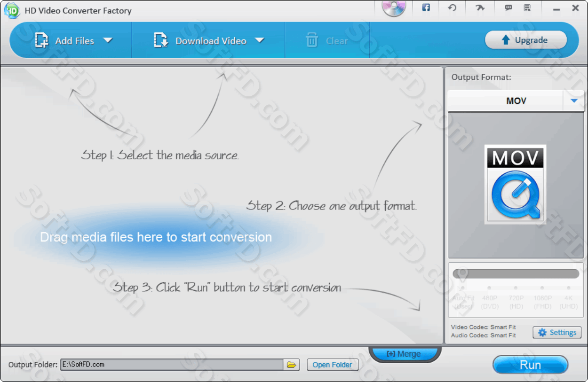The image size is (588, 382).
Task: Click the Open Folder button
Action: click(x=333, y=365)
